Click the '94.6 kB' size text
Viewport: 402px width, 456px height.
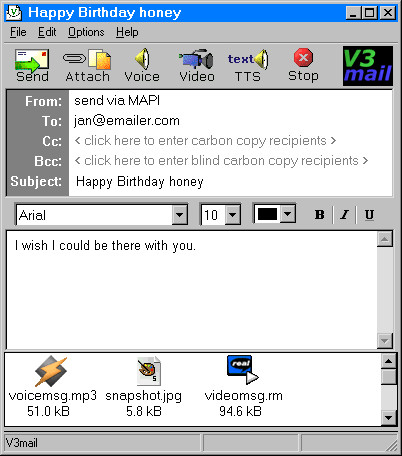(x=240, y=411)
